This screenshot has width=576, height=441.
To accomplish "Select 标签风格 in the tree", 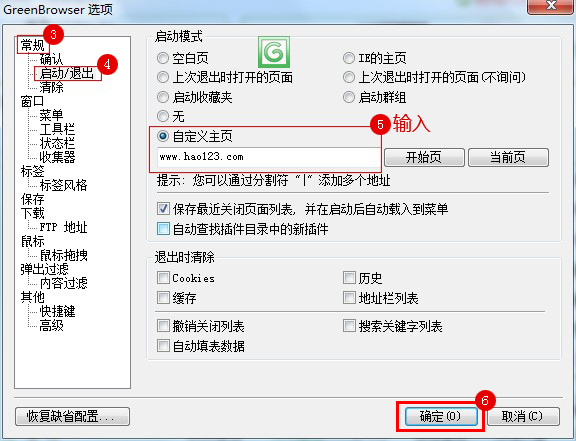I will tap(63, 185).
